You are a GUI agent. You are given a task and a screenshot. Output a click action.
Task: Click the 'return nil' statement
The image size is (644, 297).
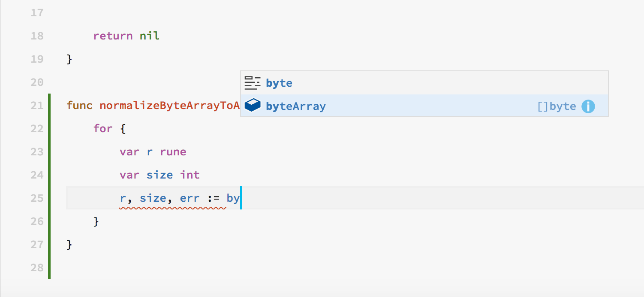[x=126, y=36]
